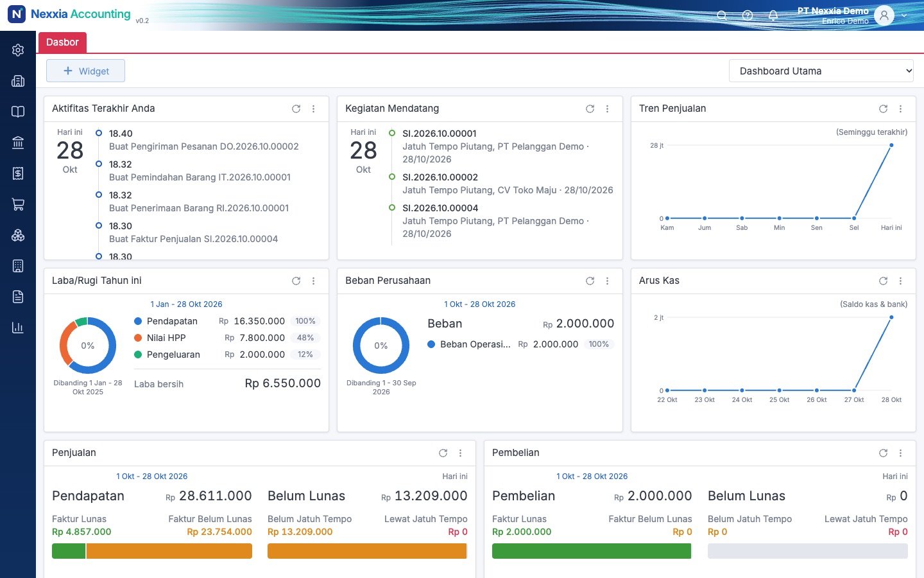Open upcoming item SI.2026.10.00001
Image resolution: width=924 pixels, height=578 pixels.
[x=440, y=134]
